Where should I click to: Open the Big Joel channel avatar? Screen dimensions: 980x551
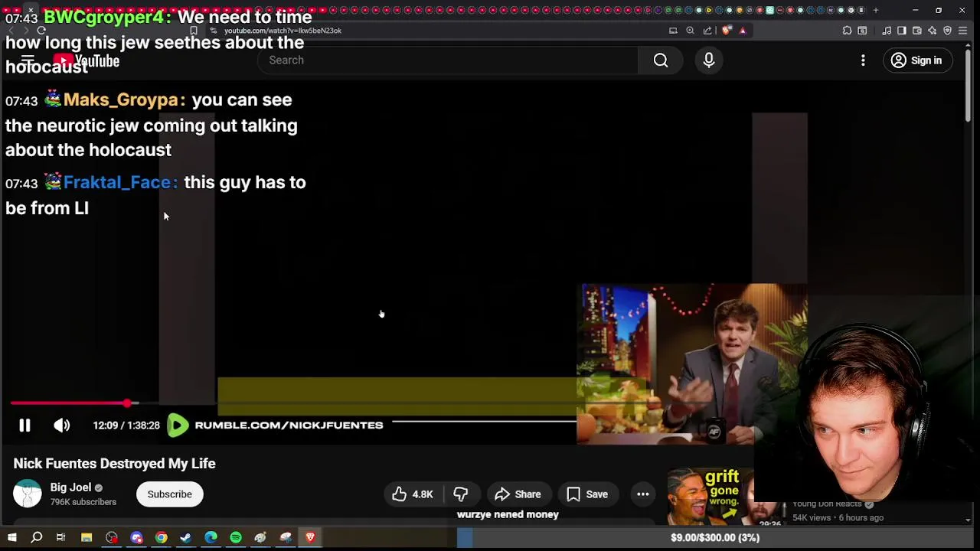pyautogui.click(x=28, y=494)
